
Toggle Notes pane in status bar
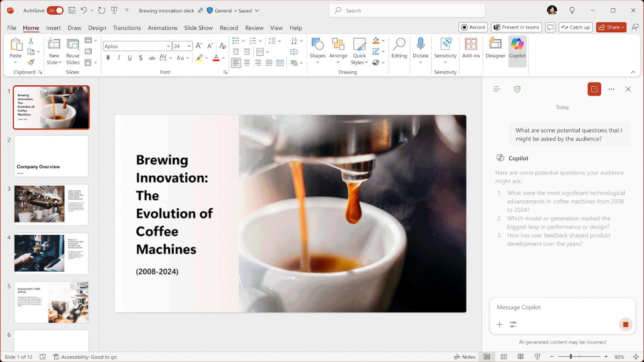coord(465,357)
